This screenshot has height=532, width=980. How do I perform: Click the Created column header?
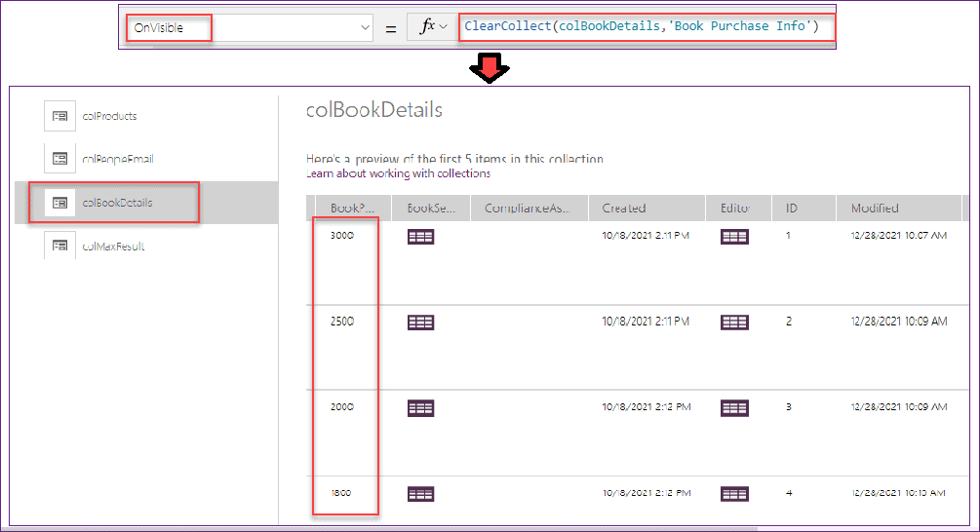(647, 208)
